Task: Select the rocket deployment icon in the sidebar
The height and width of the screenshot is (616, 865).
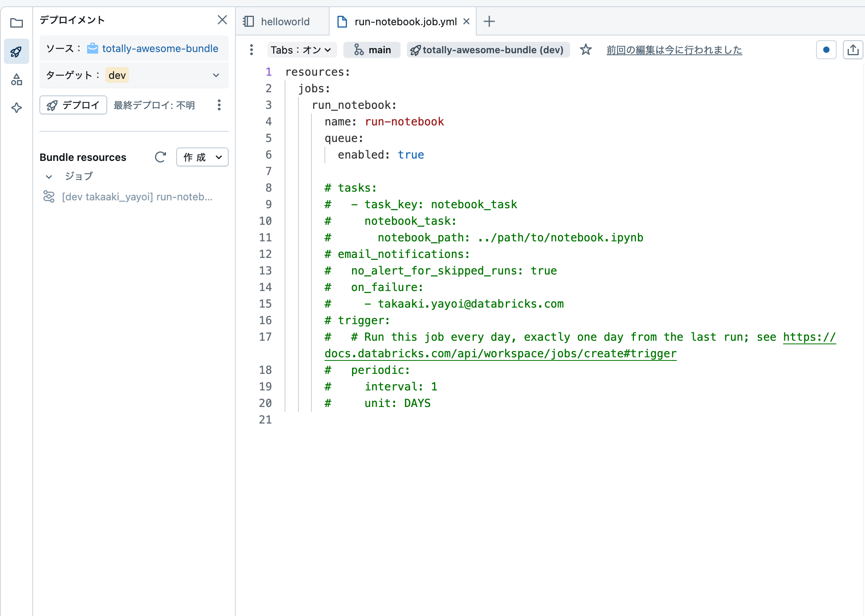Action: click(x=17, y=51)
